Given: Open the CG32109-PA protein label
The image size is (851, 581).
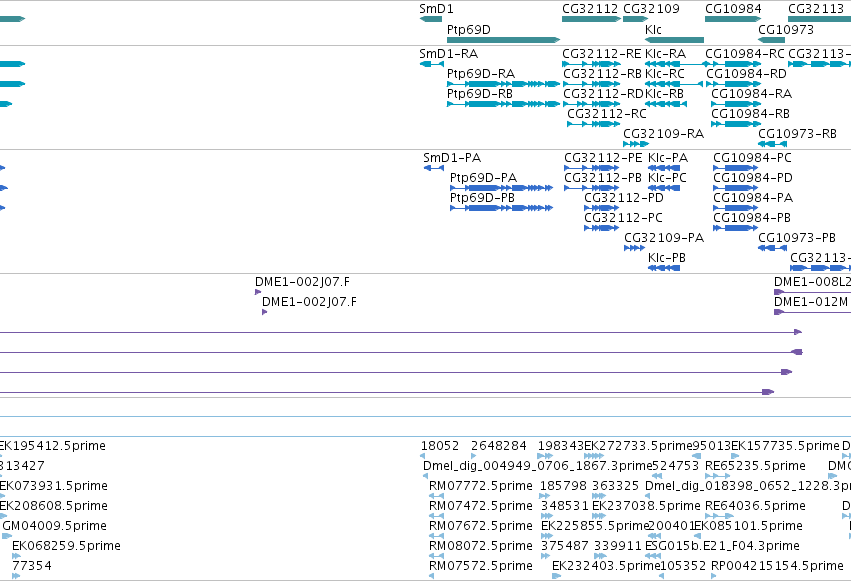Looking at the screenshot, I should pyautogui.click(x=664, y=238).
